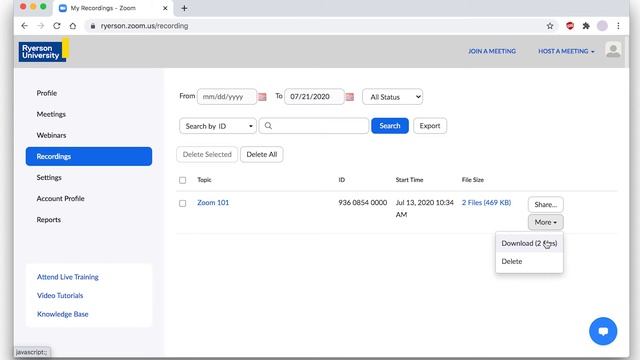Open Reports in the sidebar
The height and width of the screenshot is (360, 640).
coord(49,220)
